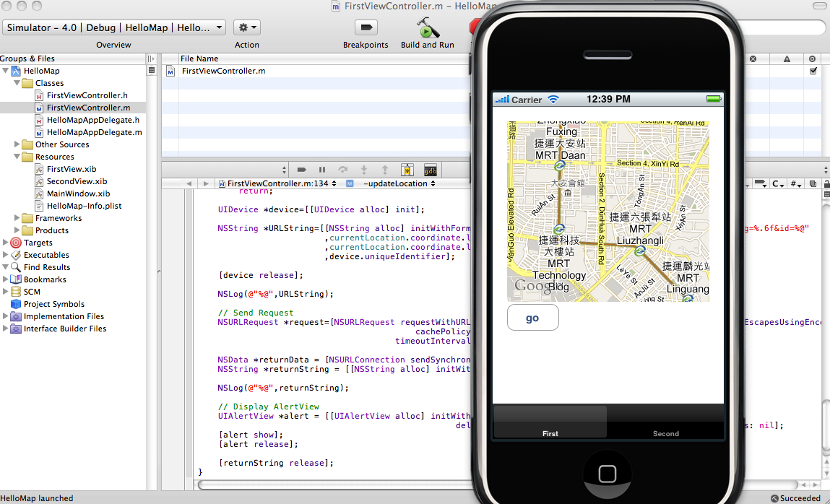Click the Find Results magnifier icon
Screen dimensions: 830x504
[x=16, y=267]
